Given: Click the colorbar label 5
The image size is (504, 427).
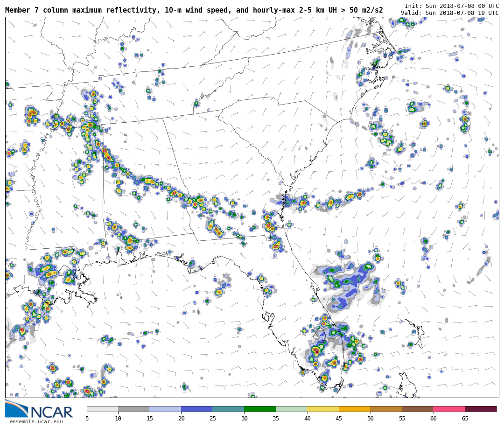Looking at the screenshot, I should pos(87,418).
